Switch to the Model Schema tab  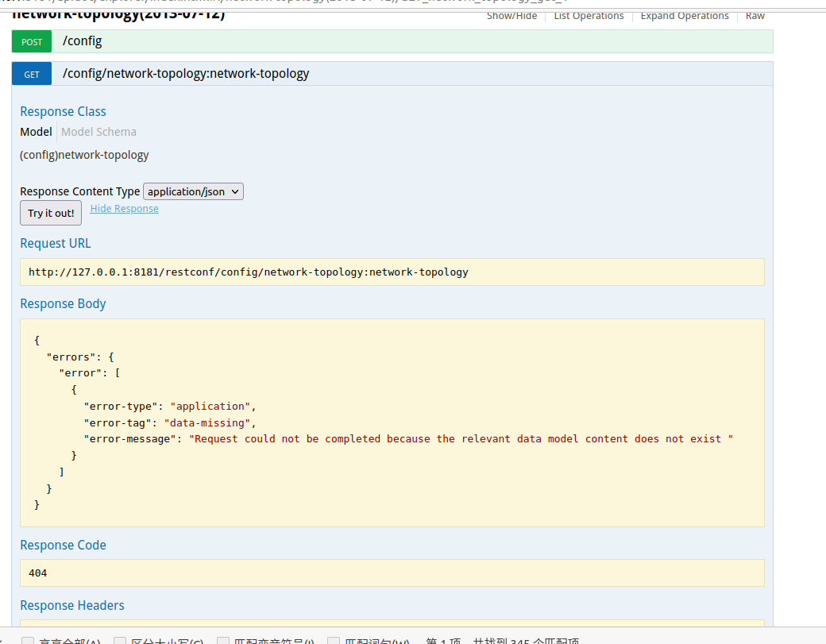98,132
